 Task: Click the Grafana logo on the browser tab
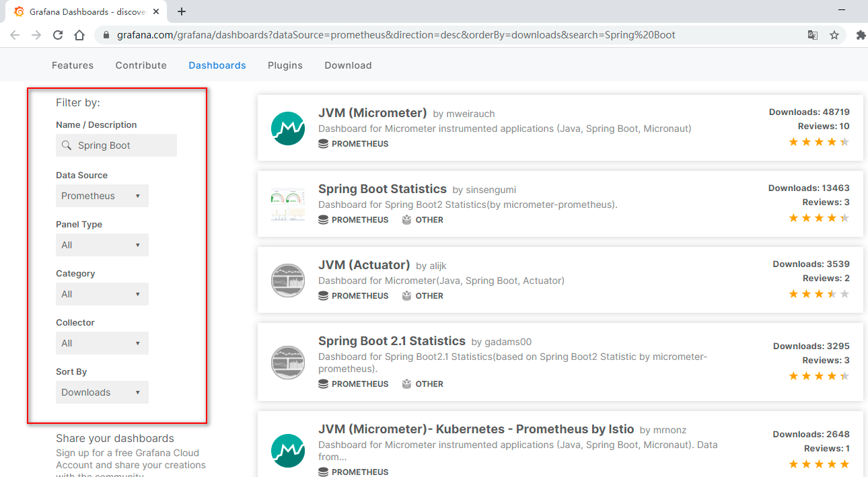click(x=19, y=11)
